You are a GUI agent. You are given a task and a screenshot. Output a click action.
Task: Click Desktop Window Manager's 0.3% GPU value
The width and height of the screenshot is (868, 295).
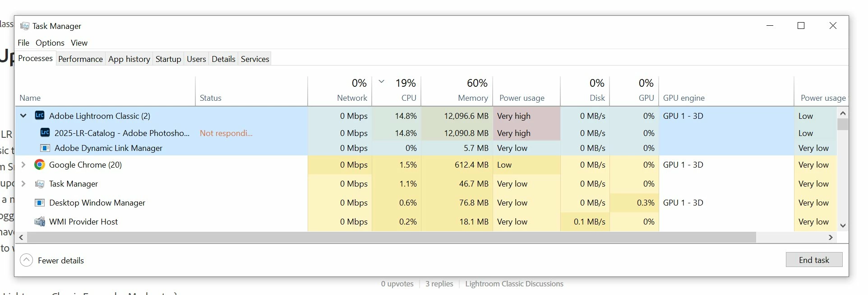coord(646,203)
